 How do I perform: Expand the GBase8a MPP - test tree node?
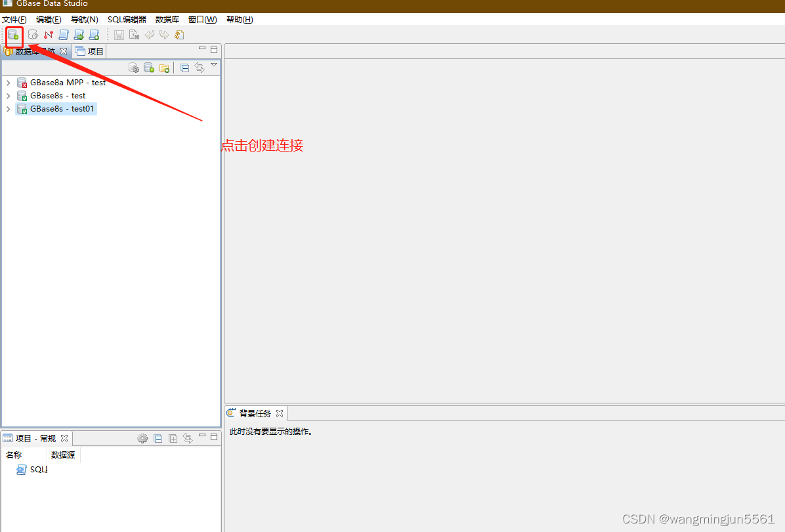(x=8, y=82)
